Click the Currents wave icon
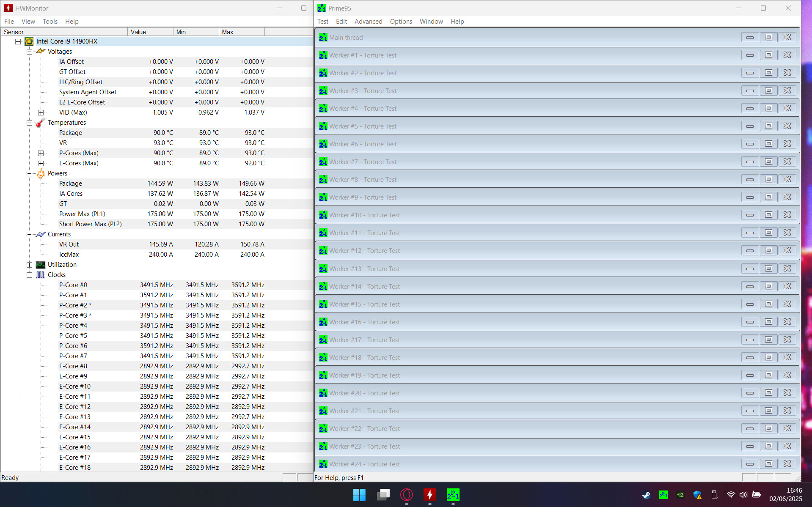Viewport: 812px width, 507px height. tap(41, 234)
